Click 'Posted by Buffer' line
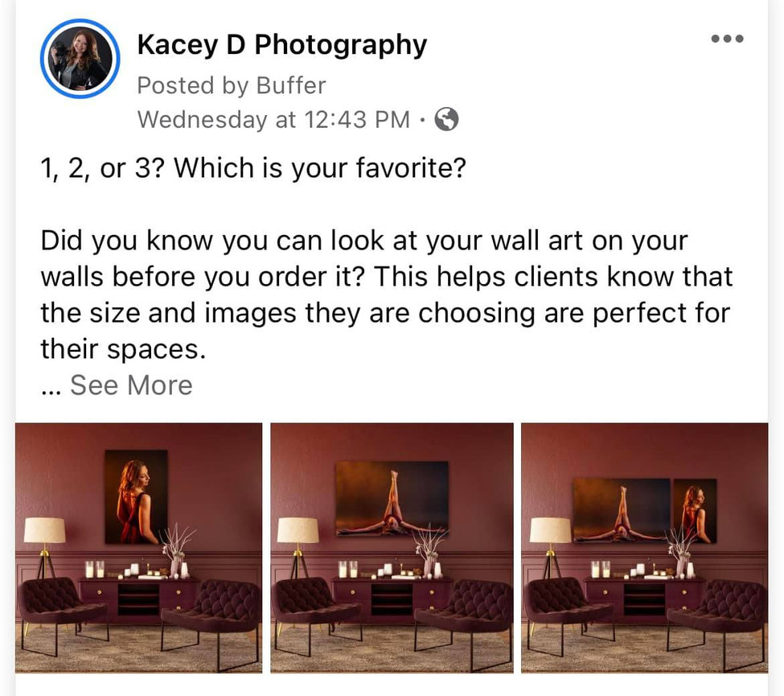This screenshot has height=696, width=784. (x=232, y=85)
